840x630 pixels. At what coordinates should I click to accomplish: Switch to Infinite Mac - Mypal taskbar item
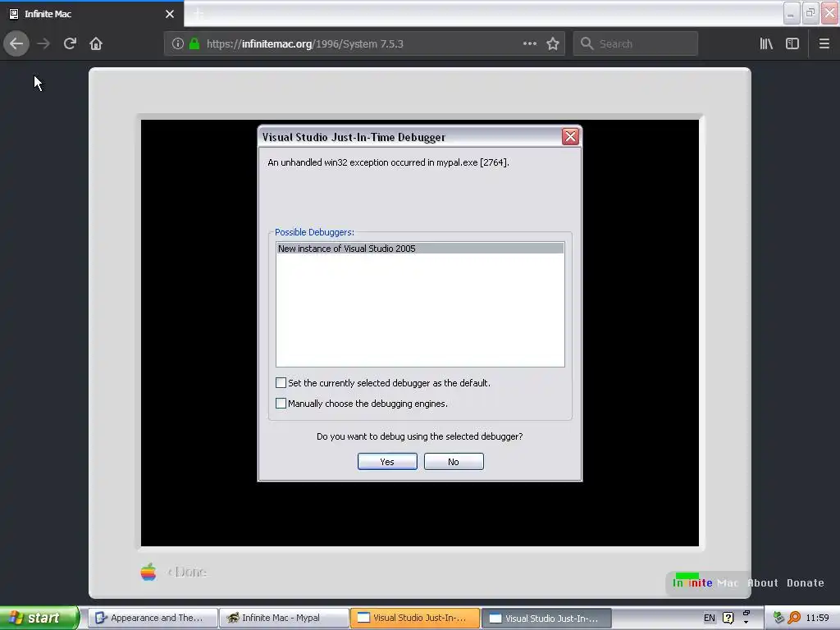[x=285, y=618]
